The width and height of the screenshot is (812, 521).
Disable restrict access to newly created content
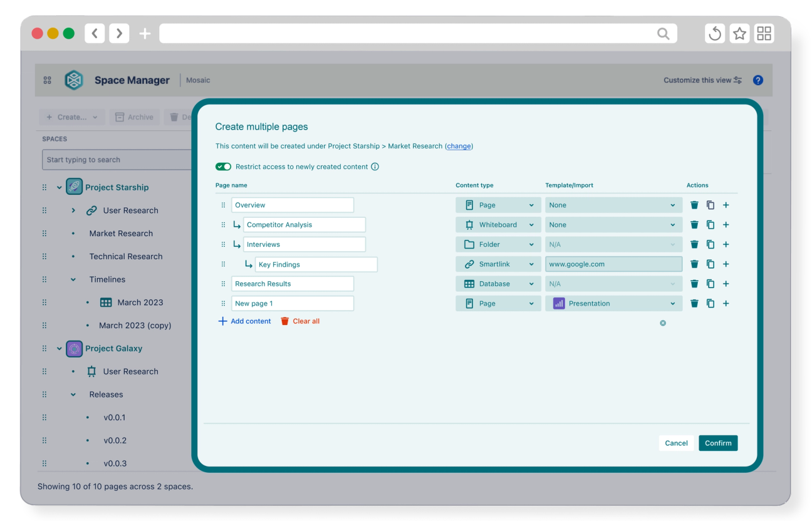click(223, 167)
